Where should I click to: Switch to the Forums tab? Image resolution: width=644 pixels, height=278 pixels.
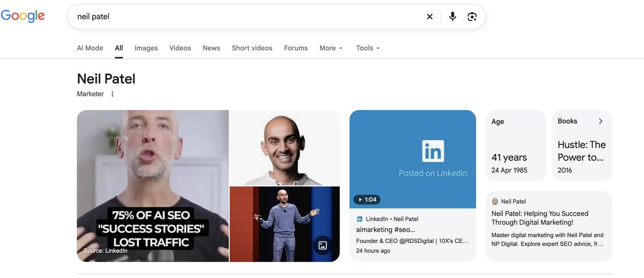click(296, 48)
